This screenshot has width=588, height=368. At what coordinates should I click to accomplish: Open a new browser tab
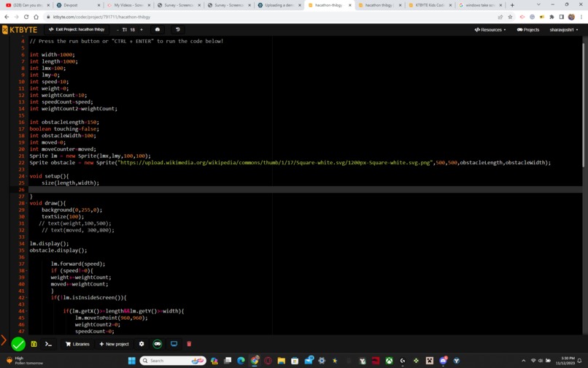pos(512,5)
